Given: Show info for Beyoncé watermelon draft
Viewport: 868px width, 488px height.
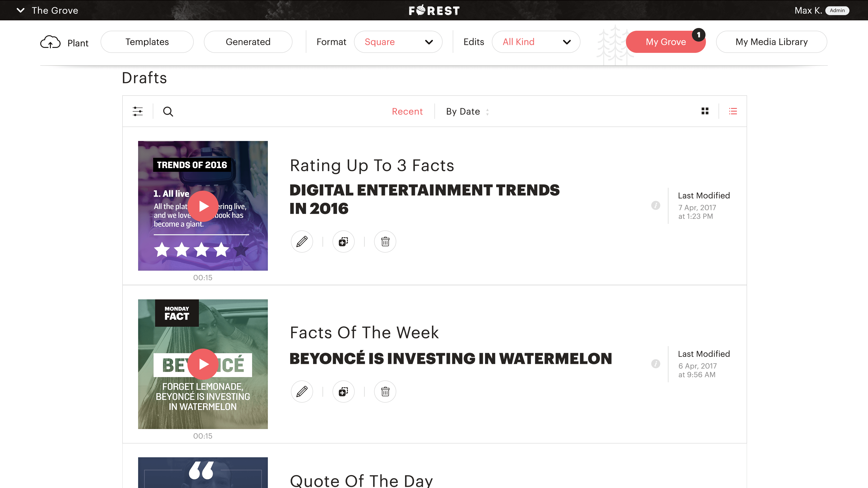Looking at the screenshot, I should click(655, 364).
